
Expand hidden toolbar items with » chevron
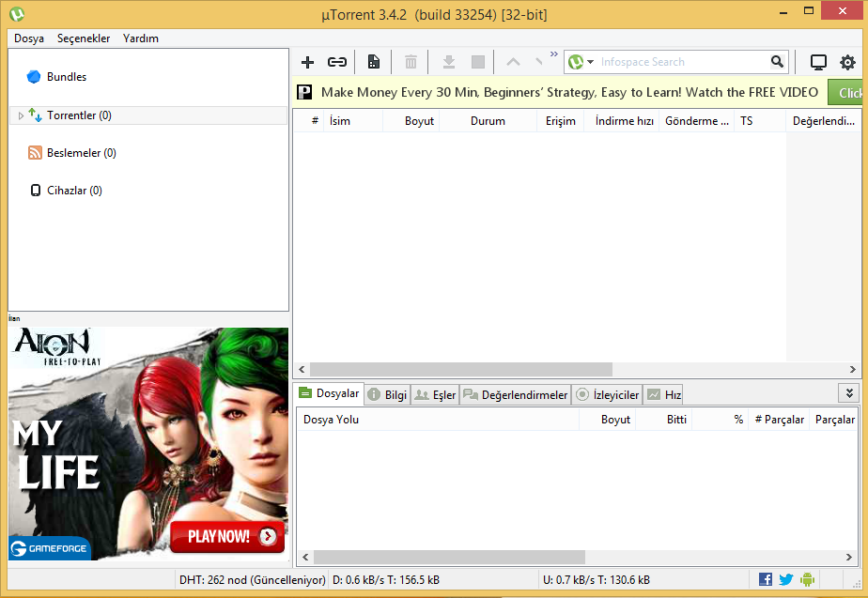[554, 54]
